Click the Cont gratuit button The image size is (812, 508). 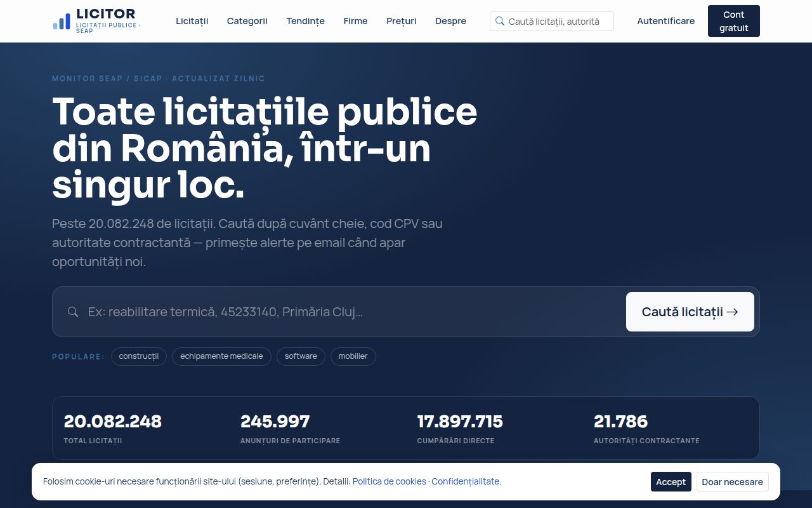click(x=734, y=21)
